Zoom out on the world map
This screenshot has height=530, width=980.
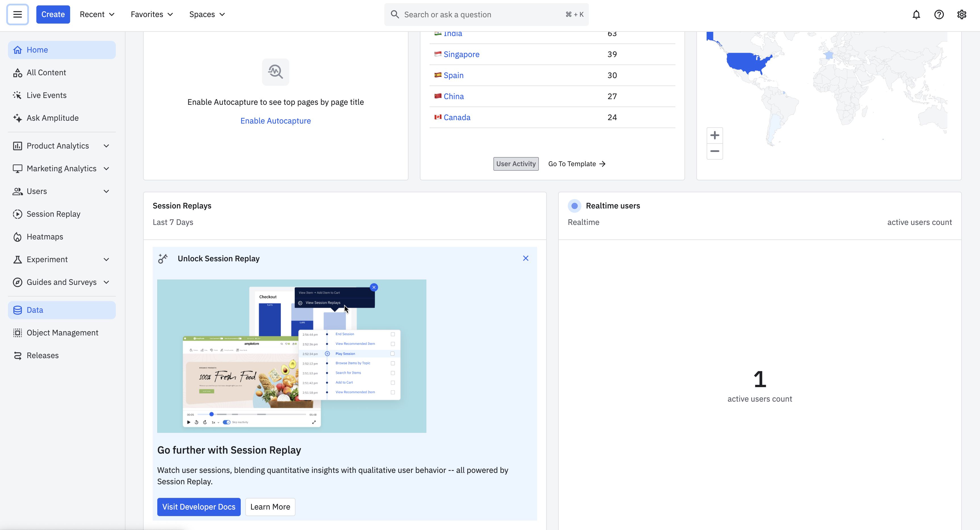coord(715,151)
